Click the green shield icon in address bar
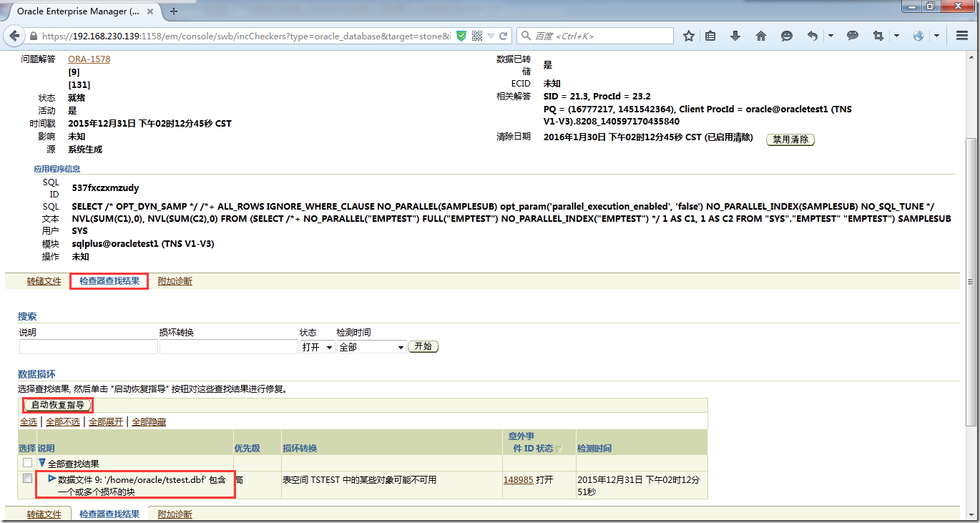Image resolution: width=980 pixels, height=523 pixels. (461, 36)
